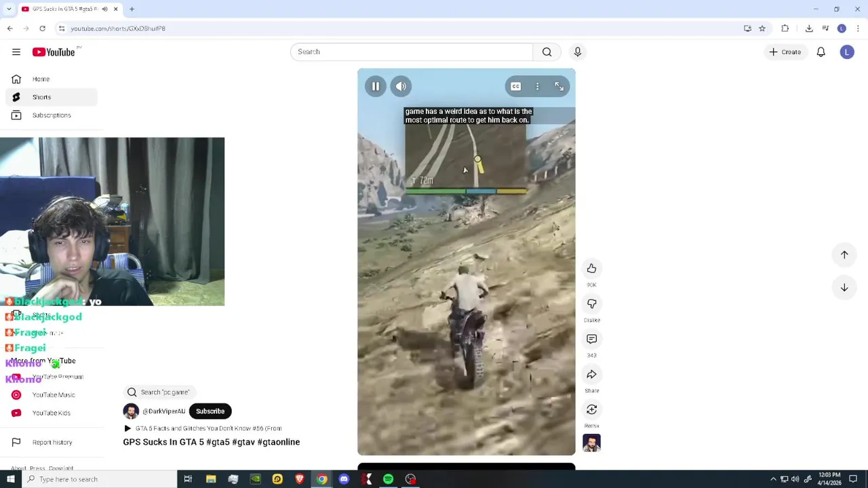Viewport: 868px width, 488px height.
Task: Go to the next short
Action: [x=844, y=287]
